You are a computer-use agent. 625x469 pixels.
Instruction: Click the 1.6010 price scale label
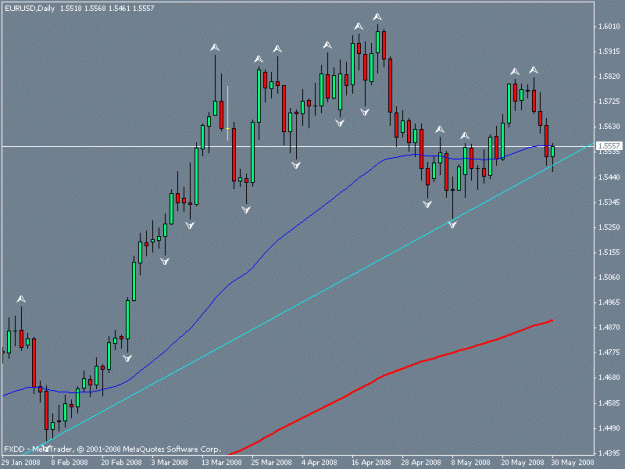[609, 26]
